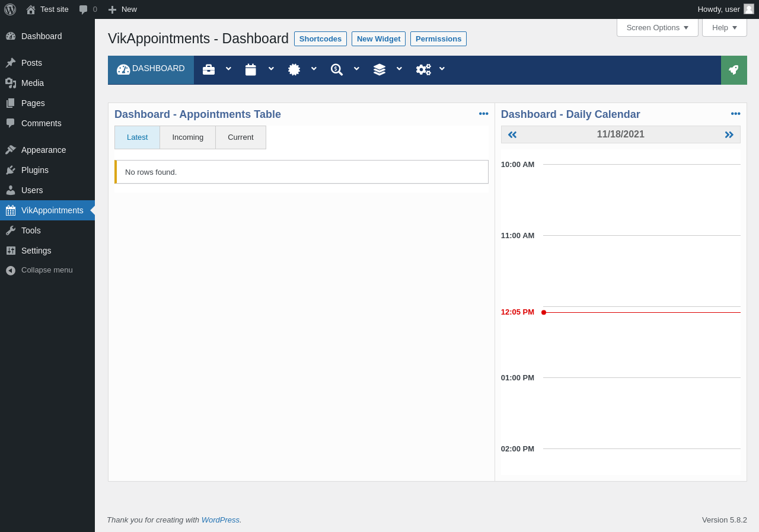Click the 11/18/2021 date header
The height and width of the screenshot is (532, 759).
(621, 134)
